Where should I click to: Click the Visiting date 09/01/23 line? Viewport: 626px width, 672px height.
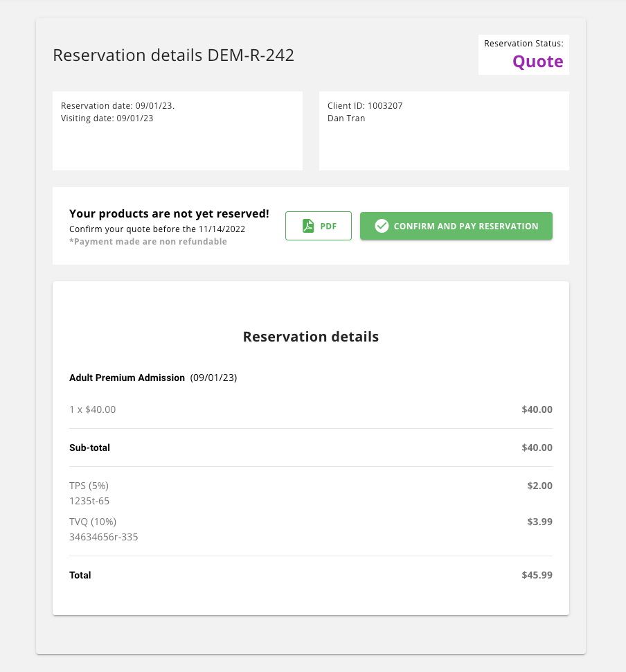pyautogui.click(x=107, y=118)
